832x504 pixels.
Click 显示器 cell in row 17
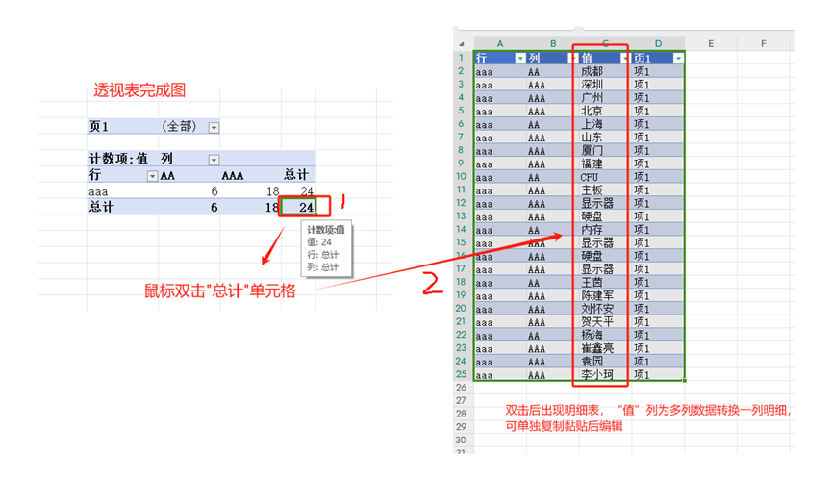[x=605, y=269]
